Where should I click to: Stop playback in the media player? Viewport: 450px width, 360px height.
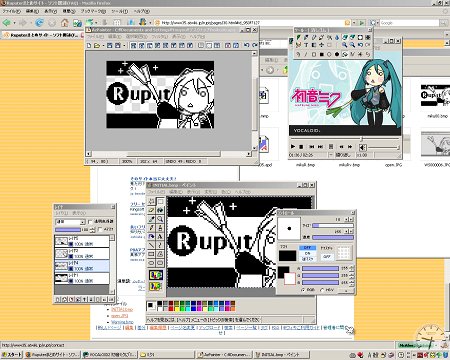point(301,146)
